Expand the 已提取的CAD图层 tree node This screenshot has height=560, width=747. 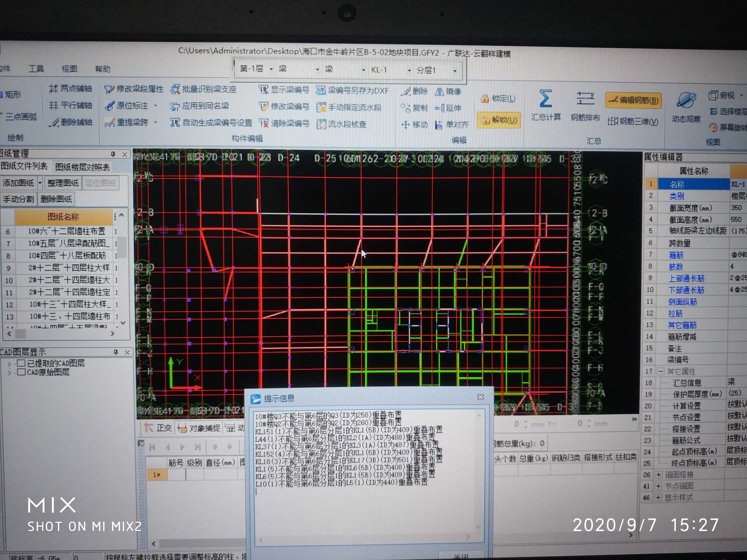(9, 363)
